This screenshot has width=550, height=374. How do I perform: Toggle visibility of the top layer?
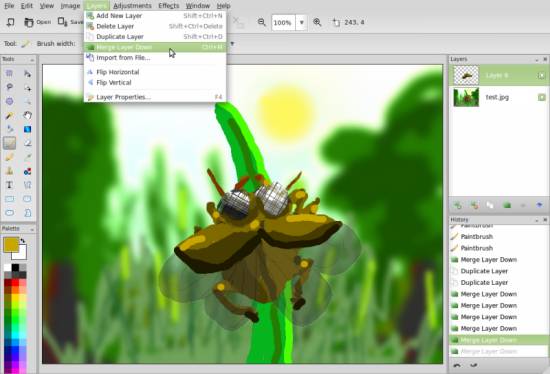coord(541,75)
